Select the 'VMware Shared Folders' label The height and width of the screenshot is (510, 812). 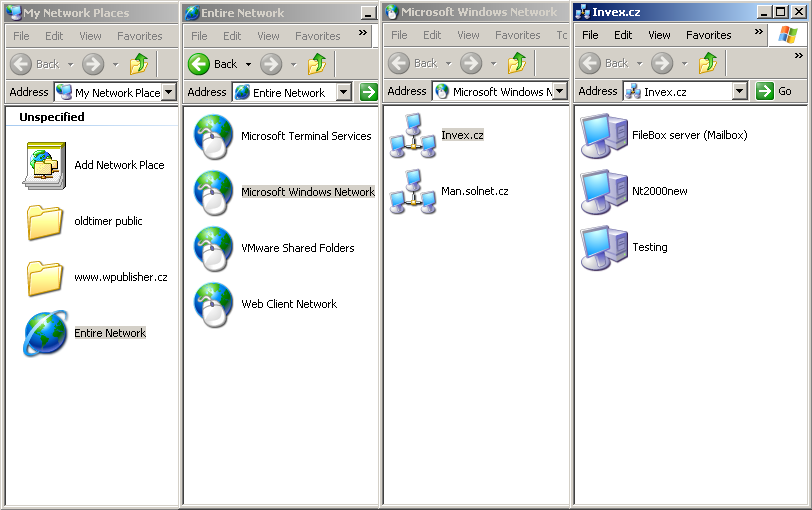(298, 248)
